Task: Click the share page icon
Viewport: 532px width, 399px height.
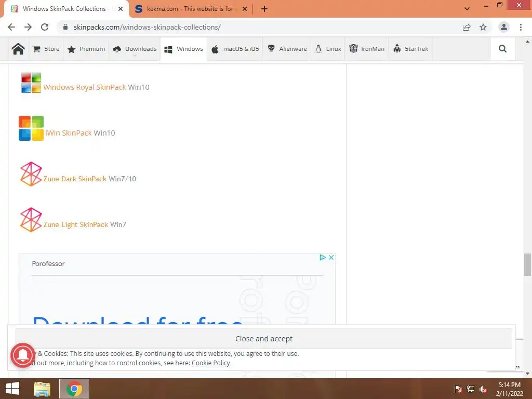Action: pyautogui.click(x=467, y=27)
